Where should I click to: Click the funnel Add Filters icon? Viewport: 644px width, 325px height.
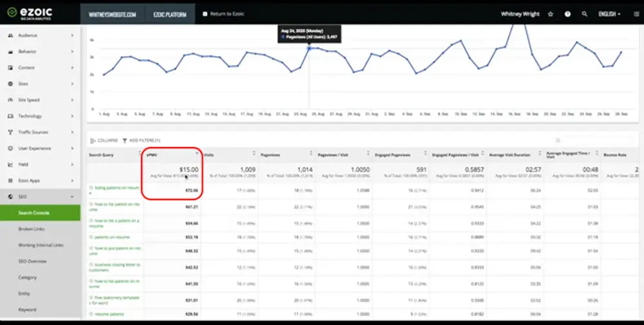click(124, 140)
